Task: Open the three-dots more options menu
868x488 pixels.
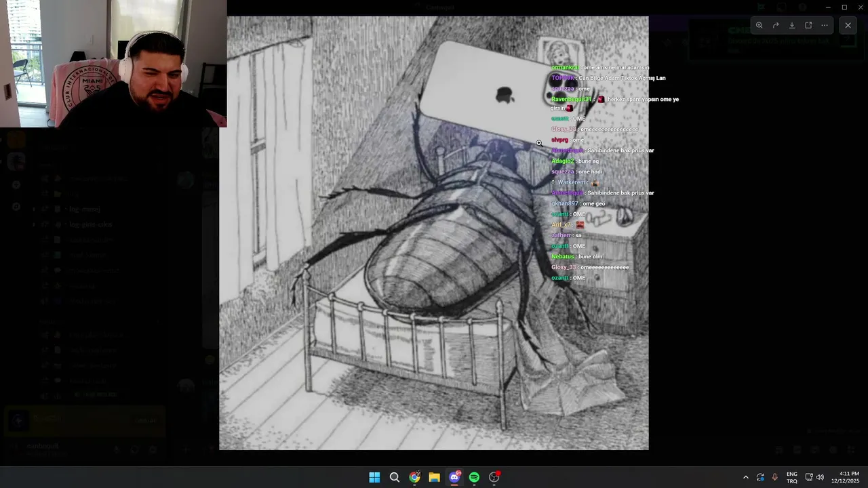Action: [825, 26]
